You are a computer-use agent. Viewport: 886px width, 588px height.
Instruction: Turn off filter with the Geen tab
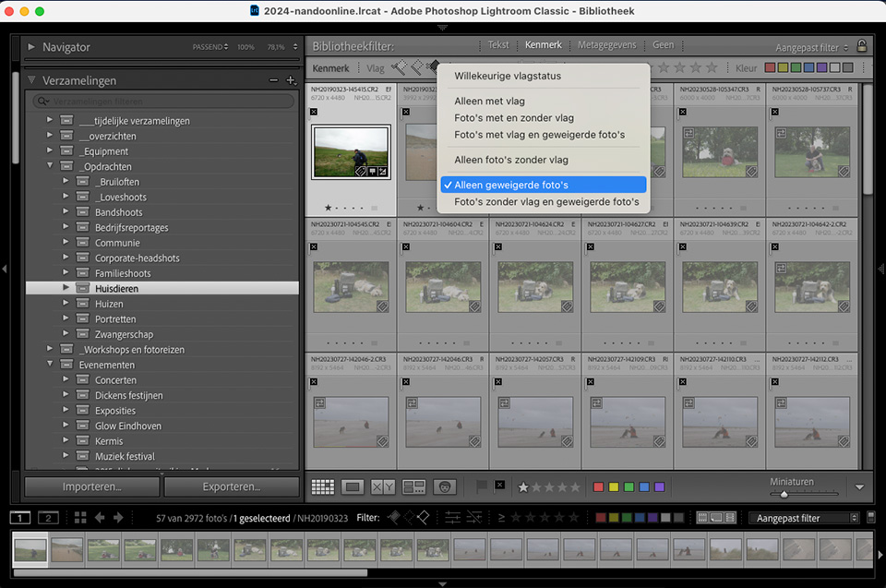(663, 44)
